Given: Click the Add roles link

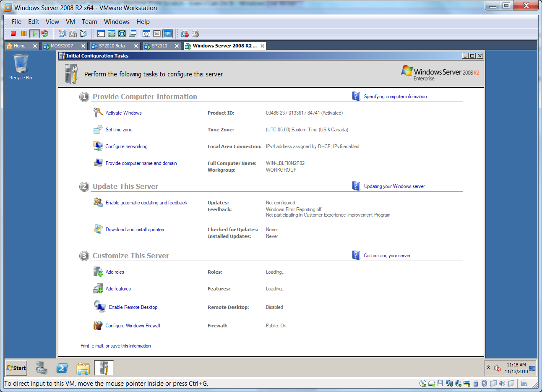Looking at the screenshot, I should click(115, 272).
